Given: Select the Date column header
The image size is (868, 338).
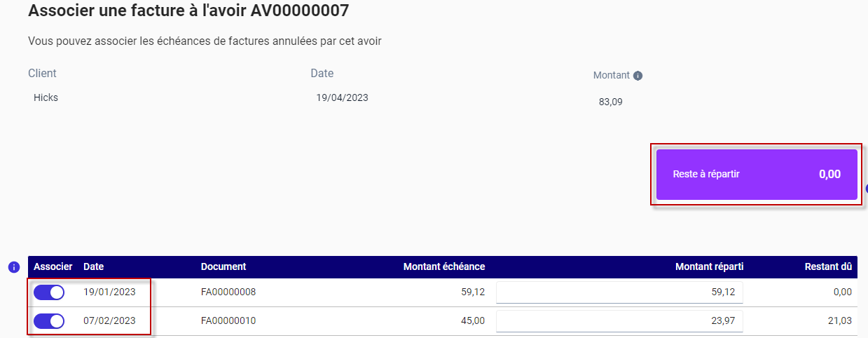Looking at the screenshot, I should pyautogui.click(x=93, y=266).
